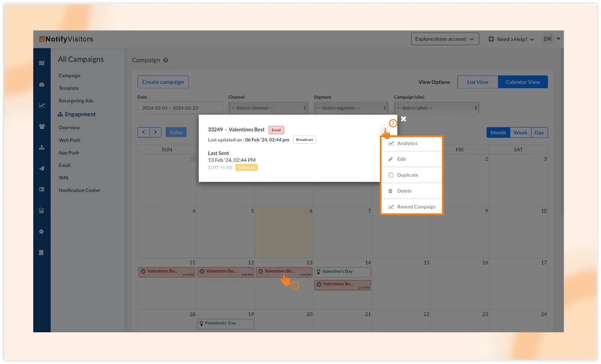Switch to Calendar View
The image size is (601, 364).
point(522,82)
